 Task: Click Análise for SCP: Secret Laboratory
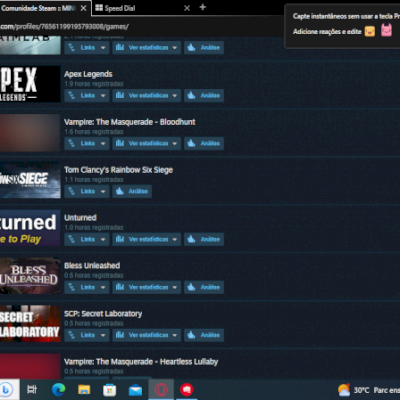click(x=204, y=335)
